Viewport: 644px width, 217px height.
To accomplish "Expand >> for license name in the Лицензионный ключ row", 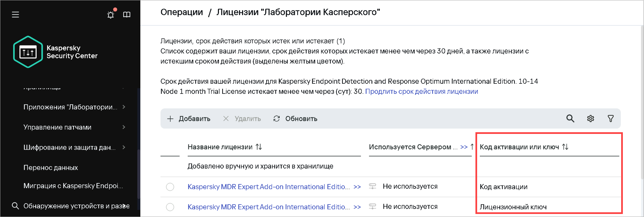I will click(357, 207).
